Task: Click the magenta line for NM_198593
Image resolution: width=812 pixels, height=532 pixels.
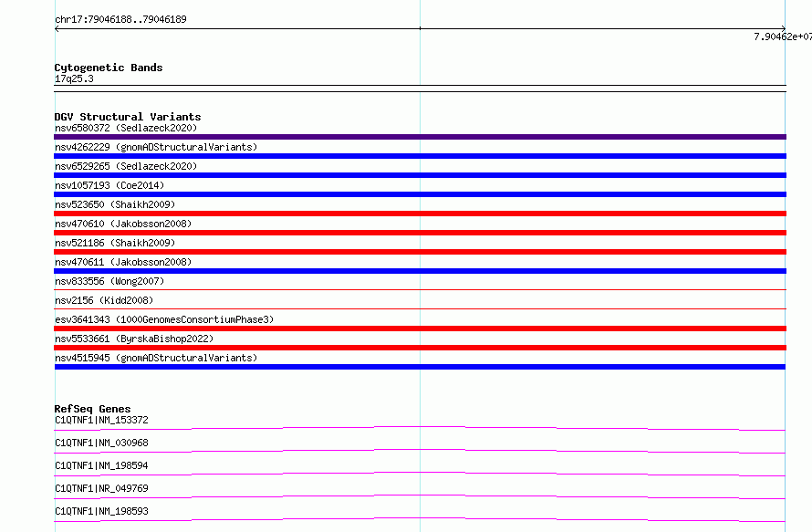Action: click(x=420, y=519)
